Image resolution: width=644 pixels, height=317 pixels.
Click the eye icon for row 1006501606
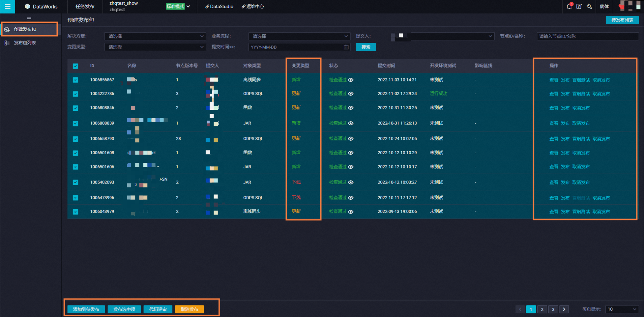click(x=351, y=167)
